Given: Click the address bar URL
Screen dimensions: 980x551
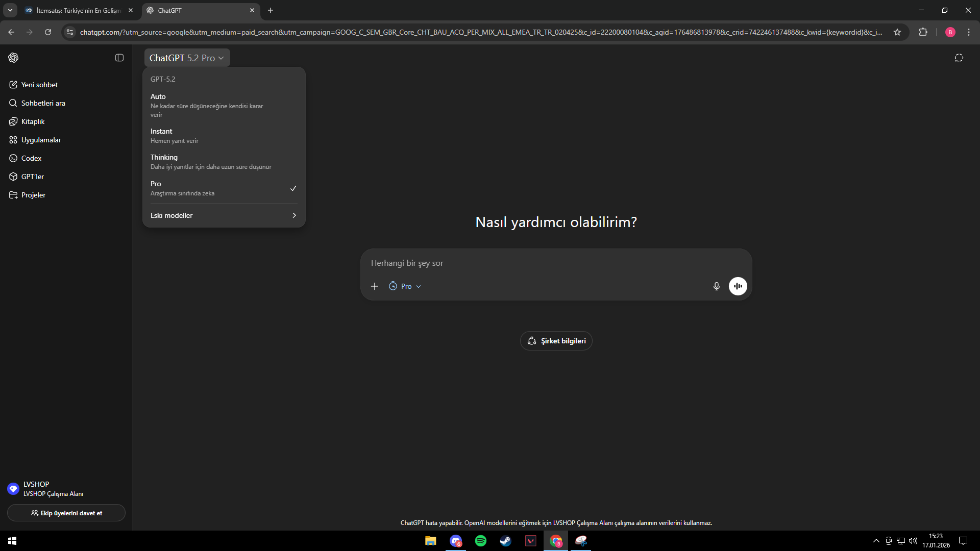Looking at the screenshot, I should click(481, 32).
